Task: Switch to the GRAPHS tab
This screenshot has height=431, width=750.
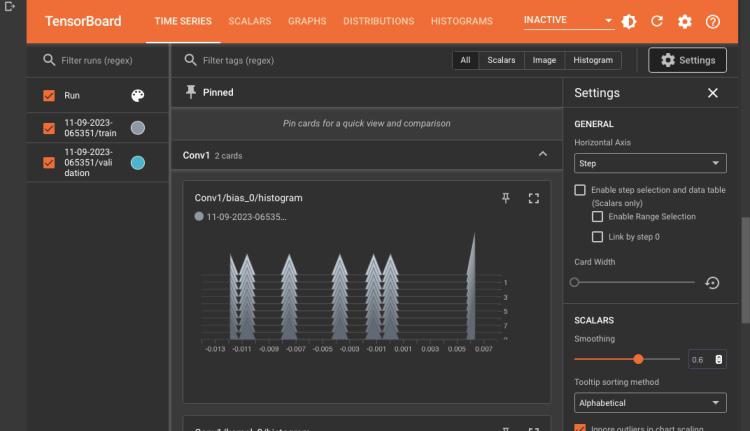Action: pyautogui.click(x=307, y=21)
